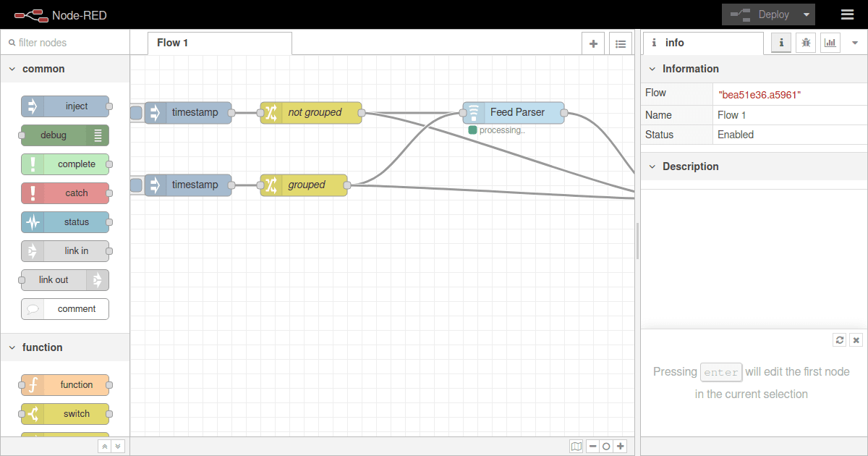Toggle the second timestamp inject button
Image resolution: width=868 pixels, height=456 pixels.
coord(135,185)
